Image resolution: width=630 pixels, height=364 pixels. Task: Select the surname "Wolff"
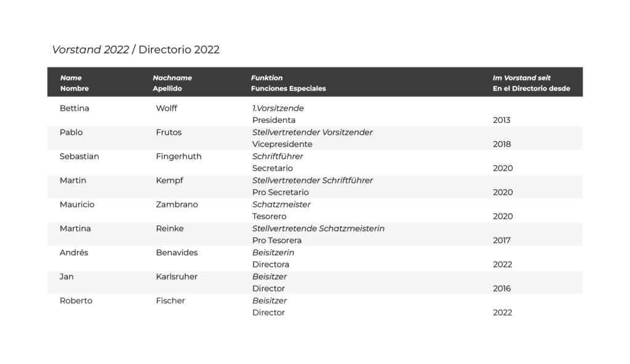click(167, 108)
